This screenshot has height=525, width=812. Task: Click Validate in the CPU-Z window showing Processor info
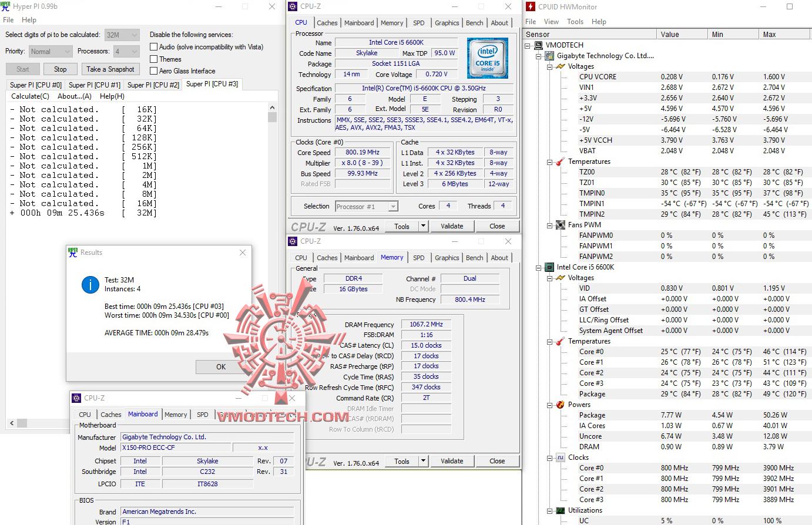(452, 226)
